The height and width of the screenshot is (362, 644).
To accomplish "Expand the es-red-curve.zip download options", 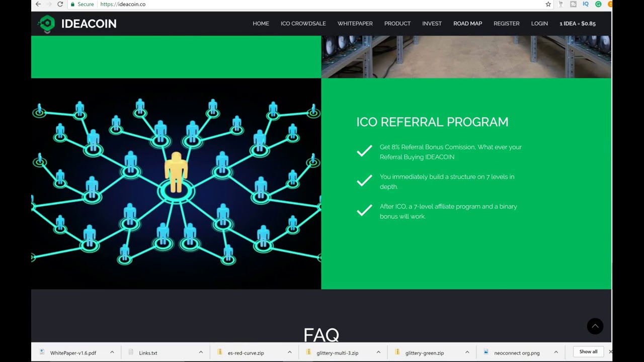I will coord(289,352).
